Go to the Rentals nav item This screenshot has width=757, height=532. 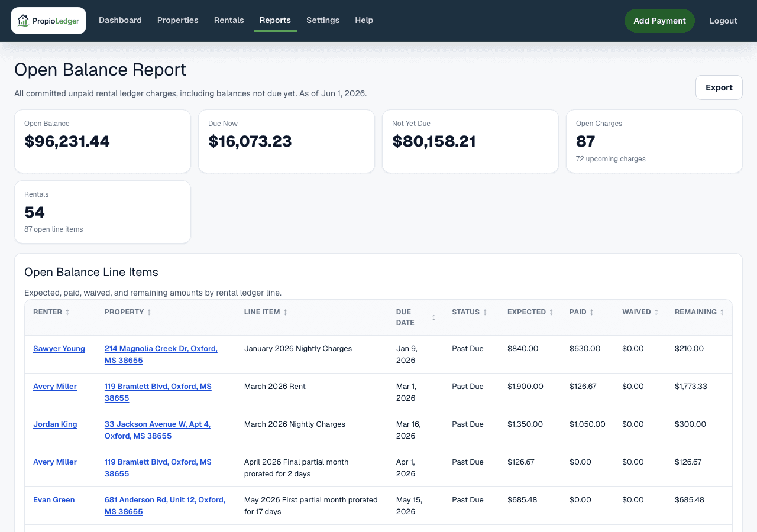point(229,20)
